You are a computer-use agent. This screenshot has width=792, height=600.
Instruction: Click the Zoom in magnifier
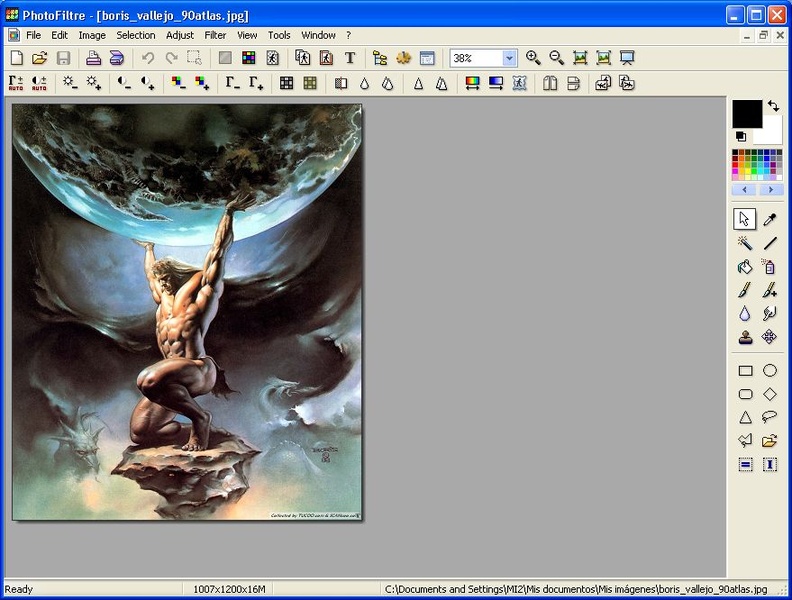(x=533, y=59)
